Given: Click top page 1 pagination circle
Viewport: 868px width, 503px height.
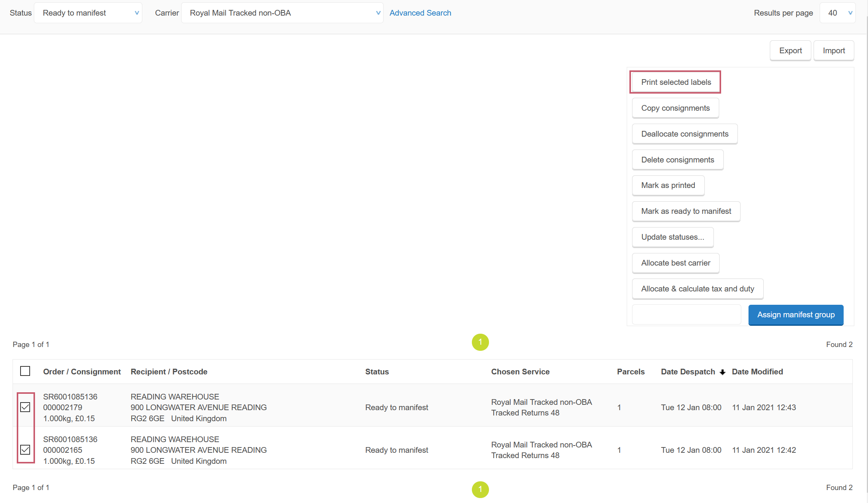Looking at the screenshot, I should (480, 342).
